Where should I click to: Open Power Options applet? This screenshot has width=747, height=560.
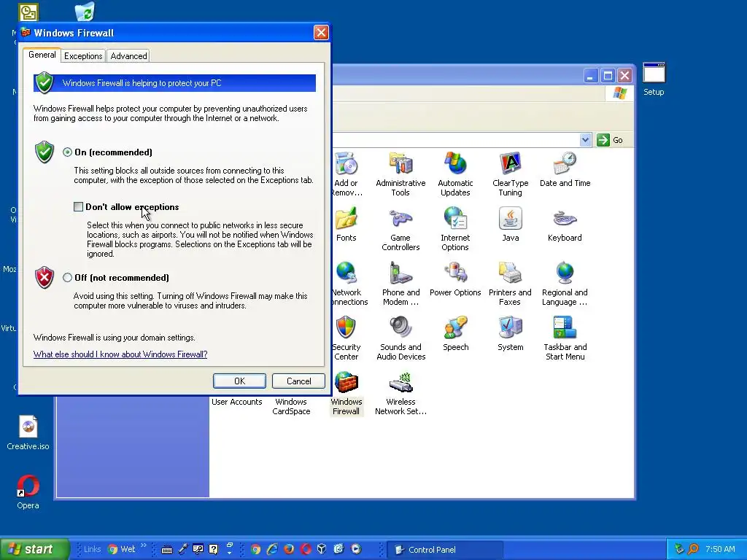455,279
